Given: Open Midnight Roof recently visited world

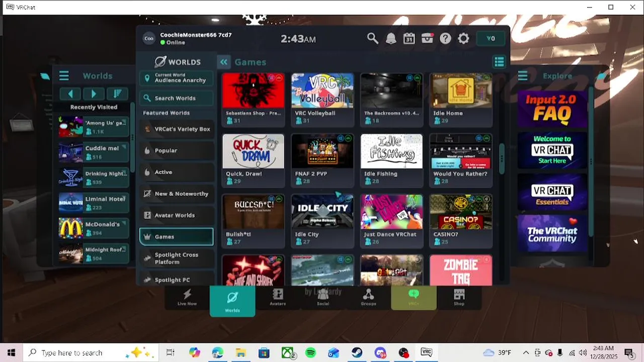Looking at the screenshot, I should pos(94,253).
